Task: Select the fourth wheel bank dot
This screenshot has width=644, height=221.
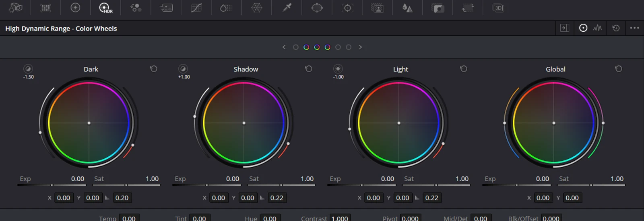Action: tap(327, 47)
